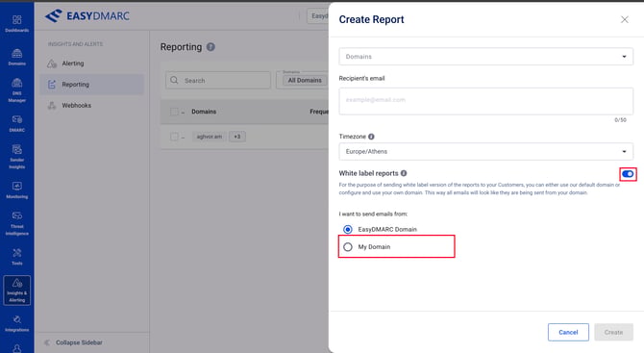644x353 pixels.
Task: Click the search magnifier icon
Action: point(174,80)
